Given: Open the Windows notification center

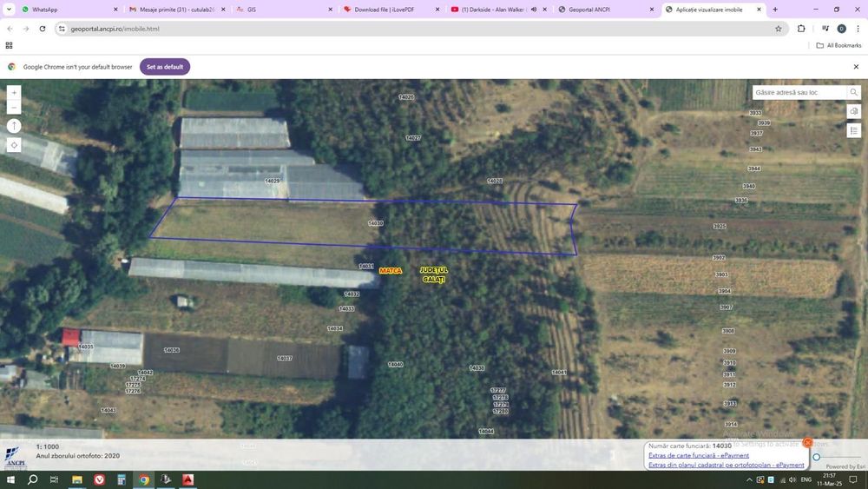Looking at the screenshot, I should click(x=853, y=479).
